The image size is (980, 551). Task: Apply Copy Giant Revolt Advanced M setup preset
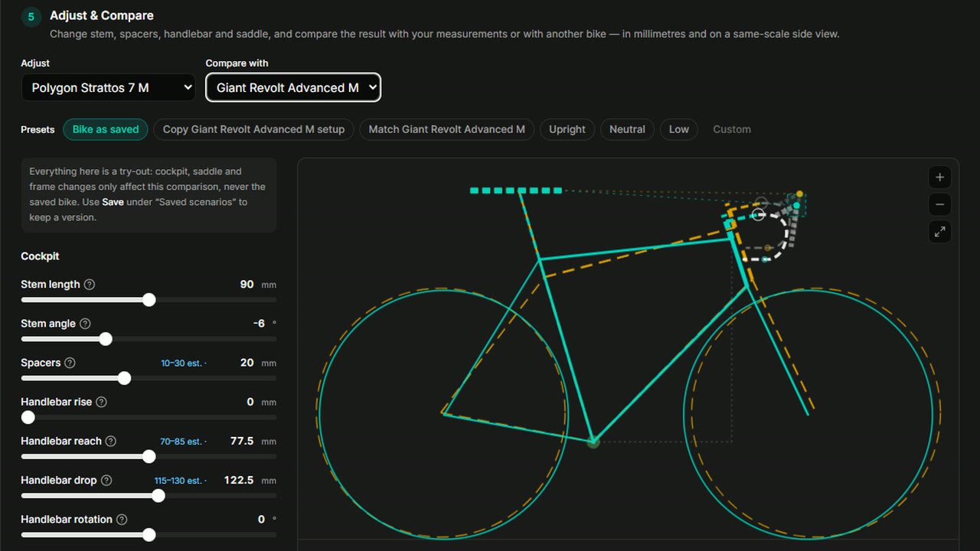253,129
